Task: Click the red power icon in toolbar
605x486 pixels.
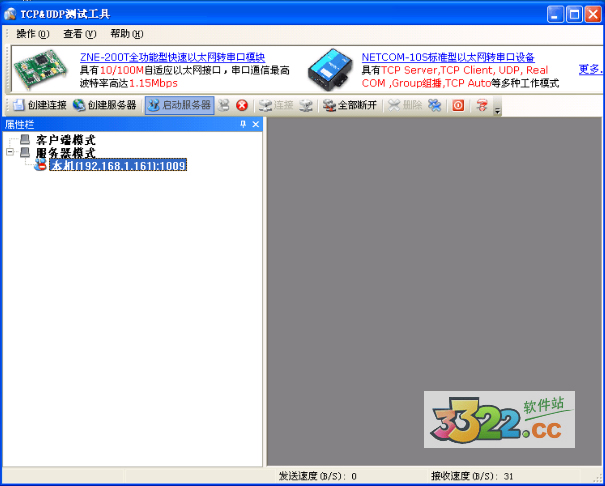Action: [x=458, y=105]
